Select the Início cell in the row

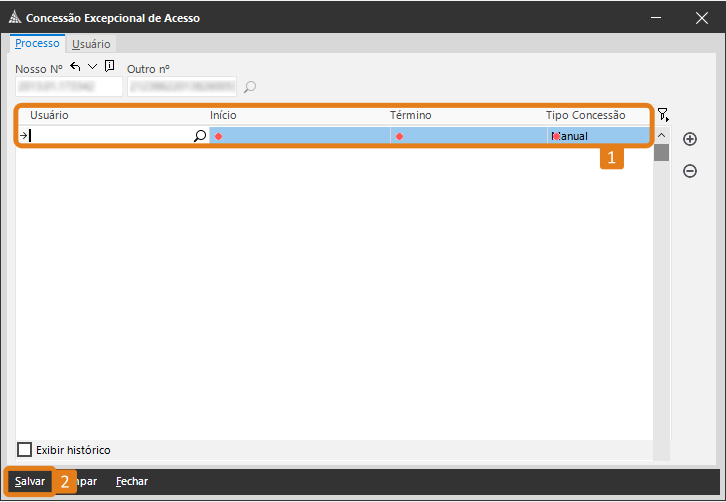300,136
